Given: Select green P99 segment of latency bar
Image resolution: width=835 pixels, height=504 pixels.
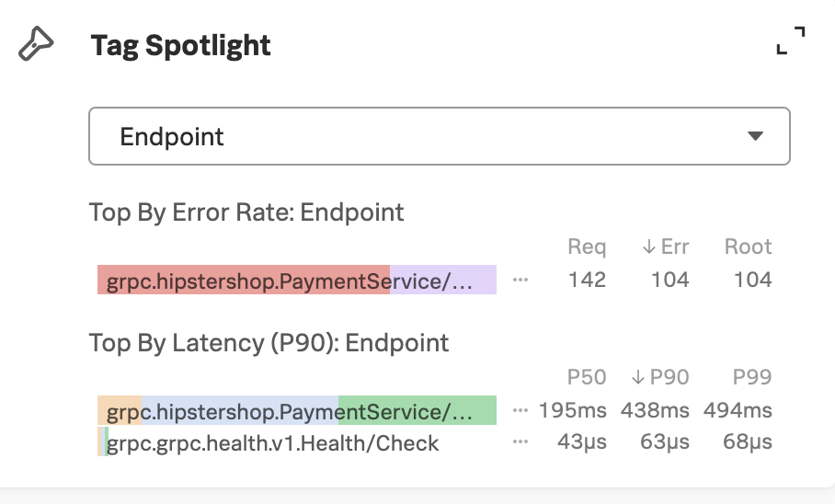Looking at the screenshot, I should pos(417,410).
